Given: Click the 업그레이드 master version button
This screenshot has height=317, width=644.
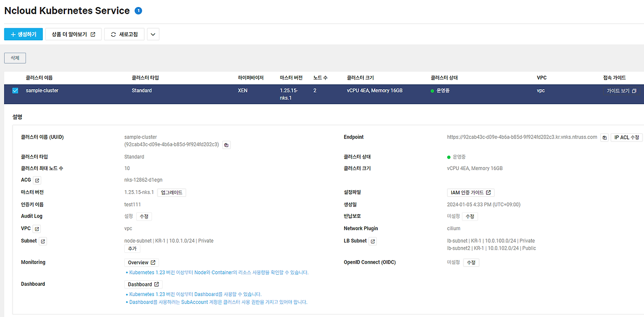Looking at the screenshot, I should [x=172, y=192].
